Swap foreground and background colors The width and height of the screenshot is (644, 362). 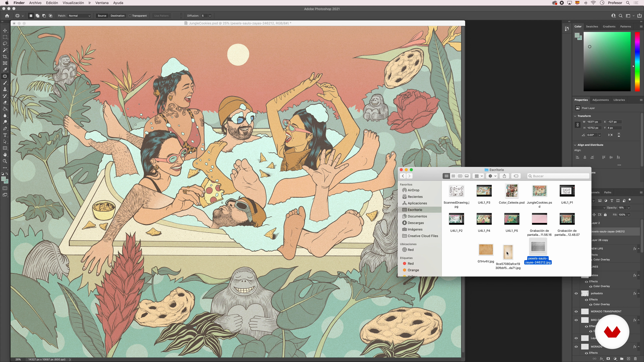(7, 174)
